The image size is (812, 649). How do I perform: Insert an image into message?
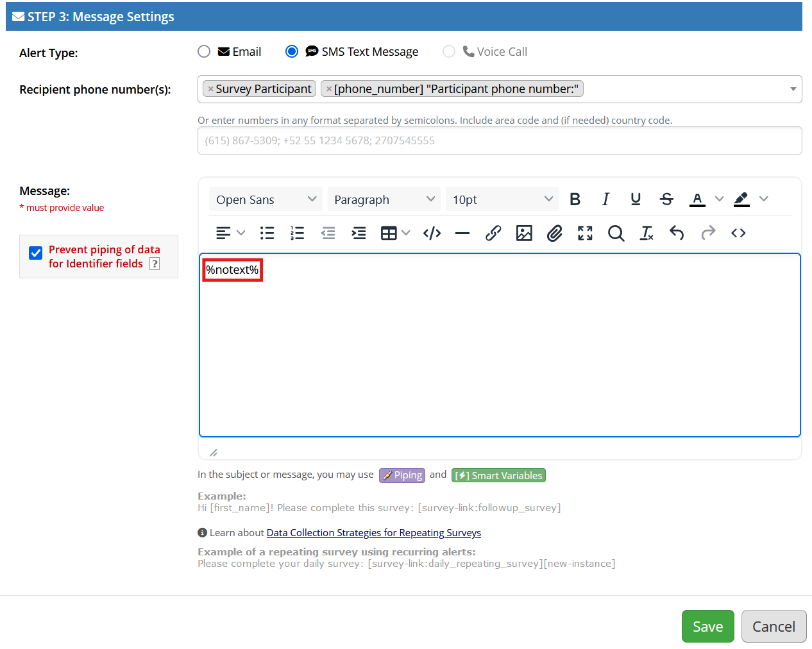pyautogui.click(x=524, y=233)
